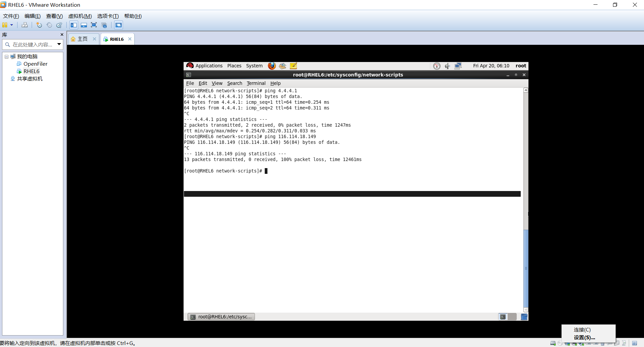Image resolution: width=644 pixels, height=347 pixels.
Task: Select 我的电脑 in the library
Action: point(27,57)
